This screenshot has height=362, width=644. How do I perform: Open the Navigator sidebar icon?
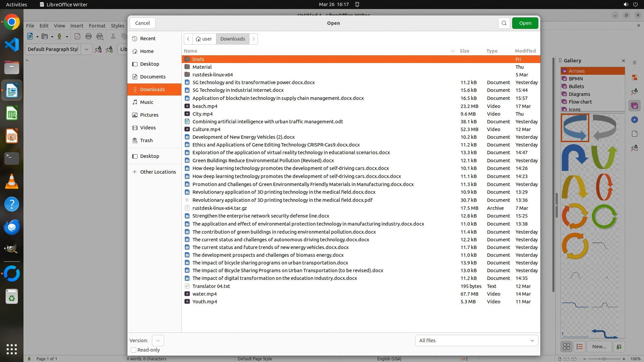[634, 120]
